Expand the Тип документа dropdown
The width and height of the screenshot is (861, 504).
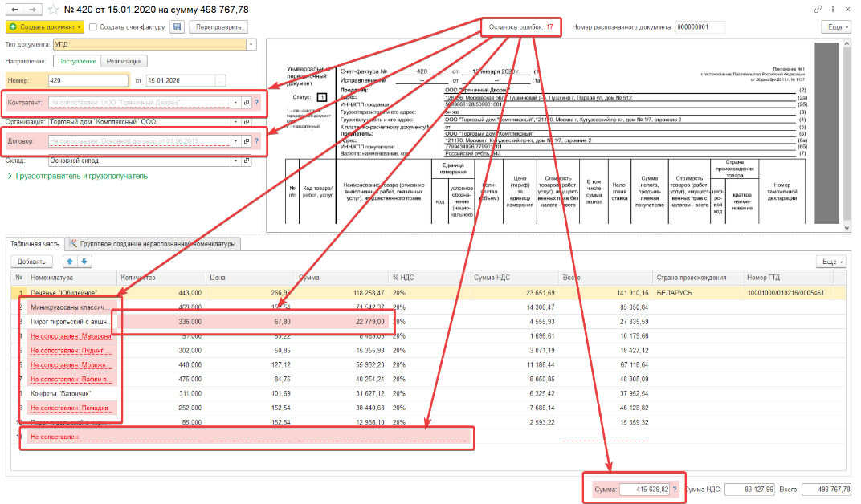[251, 44]
